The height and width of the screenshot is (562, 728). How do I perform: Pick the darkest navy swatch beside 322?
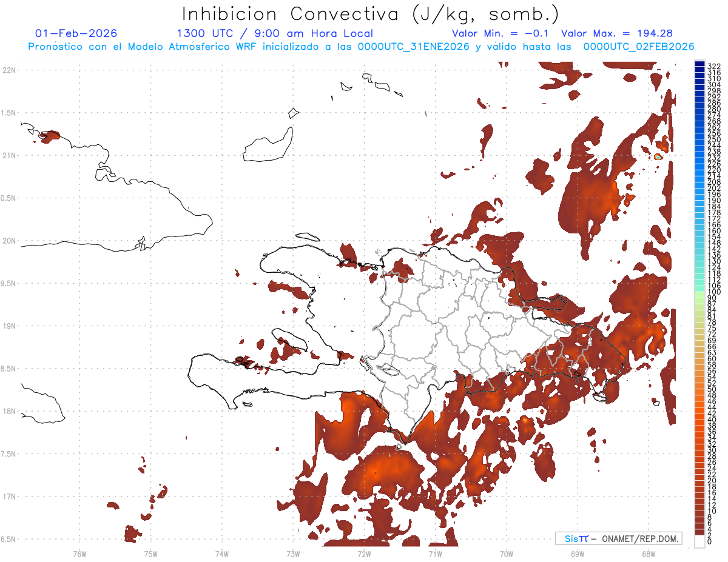[700, 64]
